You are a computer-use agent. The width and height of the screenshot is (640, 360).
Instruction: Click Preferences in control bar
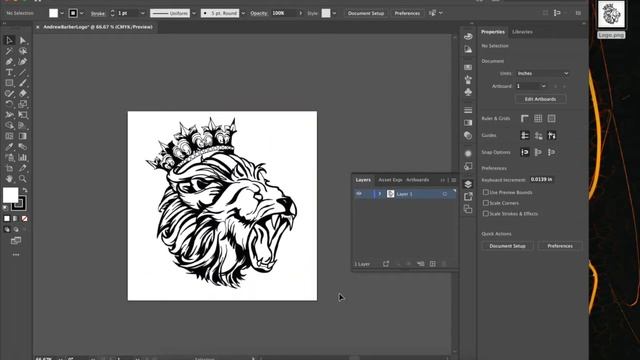(x=407, y=13)
